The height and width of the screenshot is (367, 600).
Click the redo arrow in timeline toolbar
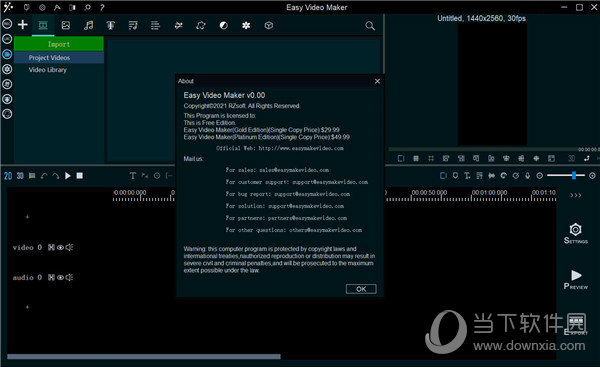pos(56,176)
